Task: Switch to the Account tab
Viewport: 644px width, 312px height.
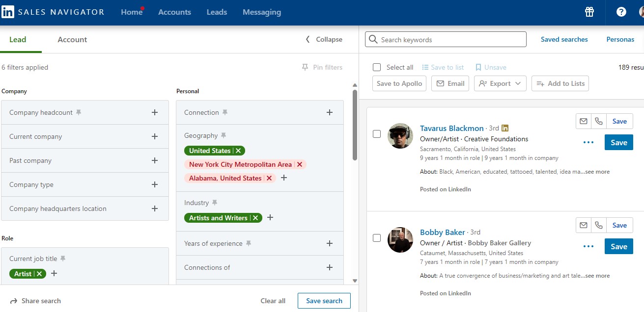Action: (72, 40)
